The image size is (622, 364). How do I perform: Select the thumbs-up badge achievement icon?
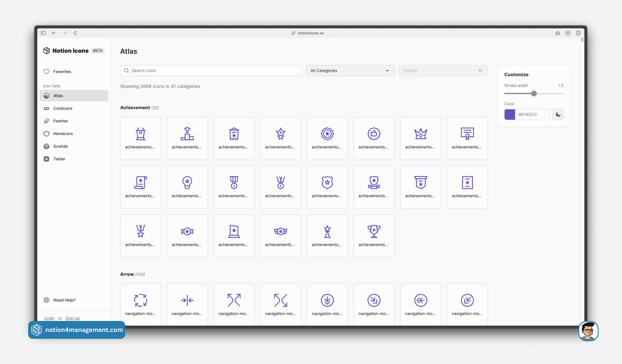(x=374, y=138)
